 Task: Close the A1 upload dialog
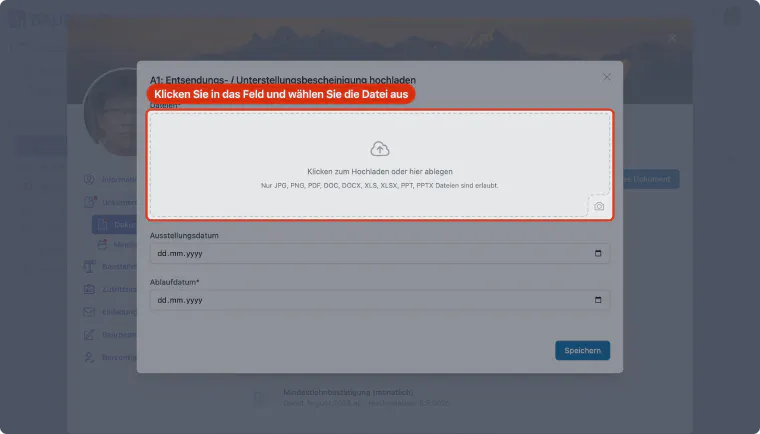606,77
